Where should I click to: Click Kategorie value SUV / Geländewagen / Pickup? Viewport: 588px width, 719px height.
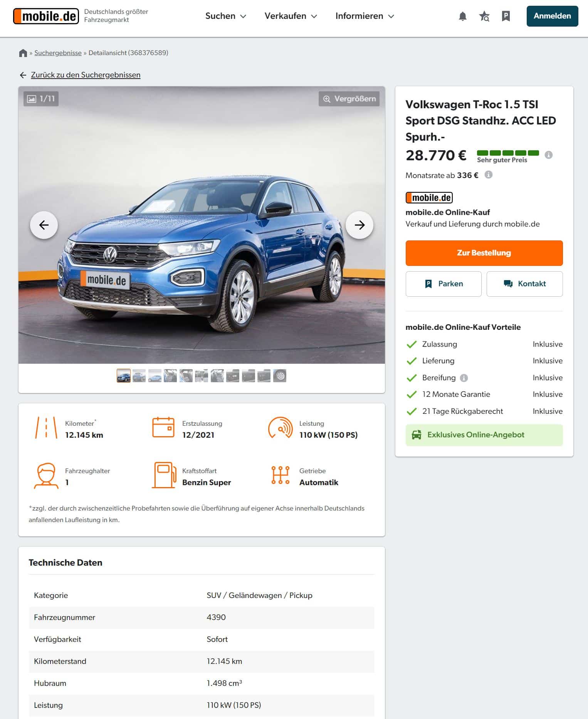click(259, 595)
